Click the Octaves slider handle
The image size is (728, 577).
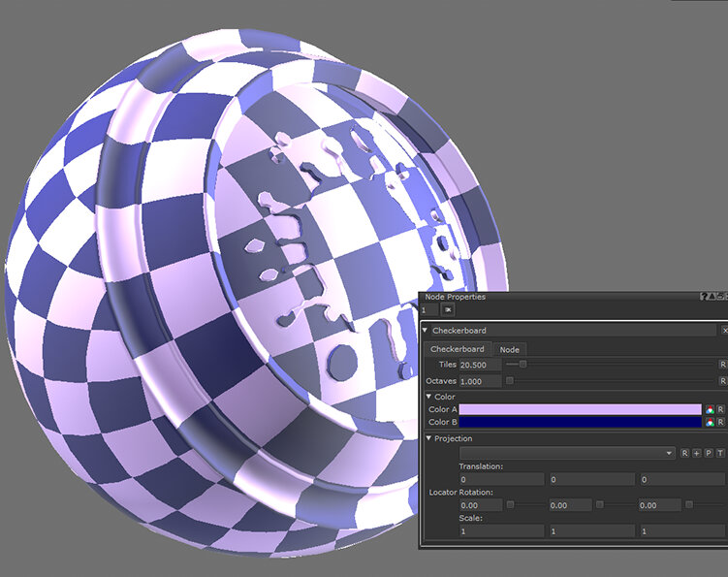[510, 381]
